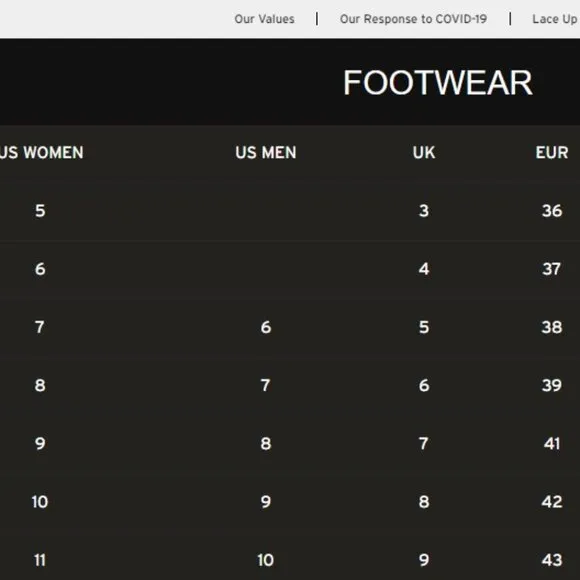Select US Women size 11 cell
The height and width of the screenshot is (580, 580).
[40, 560]
